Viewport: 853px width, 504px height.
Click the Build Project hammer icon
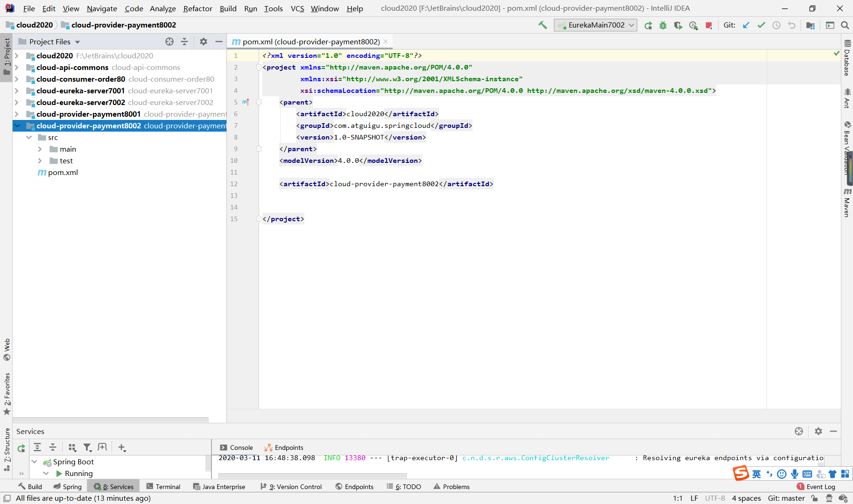pyautogui.click(x=543, y=25)
